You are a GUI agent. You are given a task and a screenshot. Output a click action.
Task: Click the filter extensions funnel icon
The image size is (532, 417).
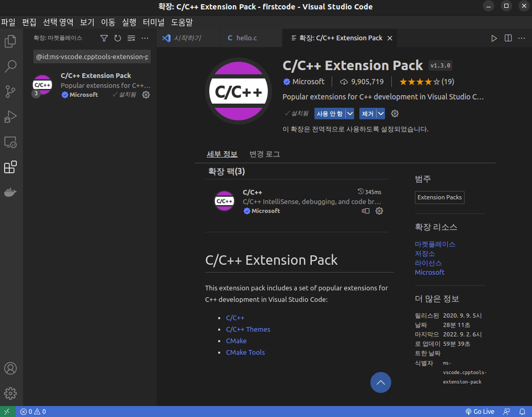(104, 38)
